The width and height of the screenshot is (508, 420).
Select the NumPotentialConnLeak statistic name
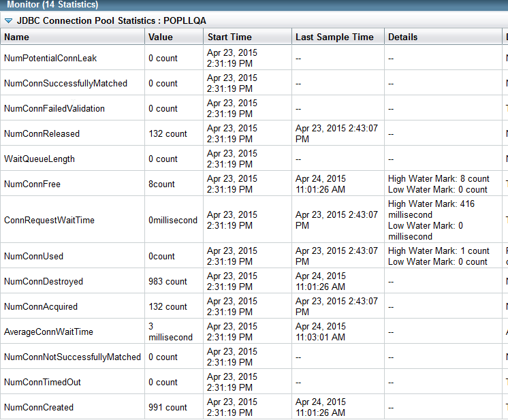coord(50,59)
